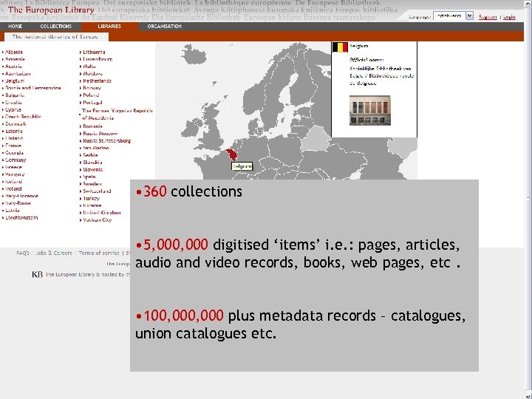Open the Iceland library link
This screenshot has height=399, width=532.
(x=13, y=182)
